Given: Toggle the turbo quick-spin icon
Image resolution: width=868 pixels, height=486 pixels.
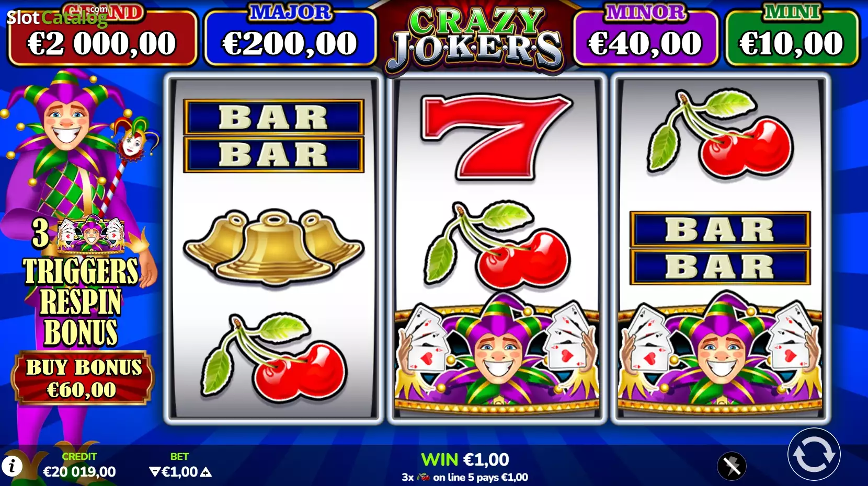Looking at the screenshot, I should [x=732, y=466].
